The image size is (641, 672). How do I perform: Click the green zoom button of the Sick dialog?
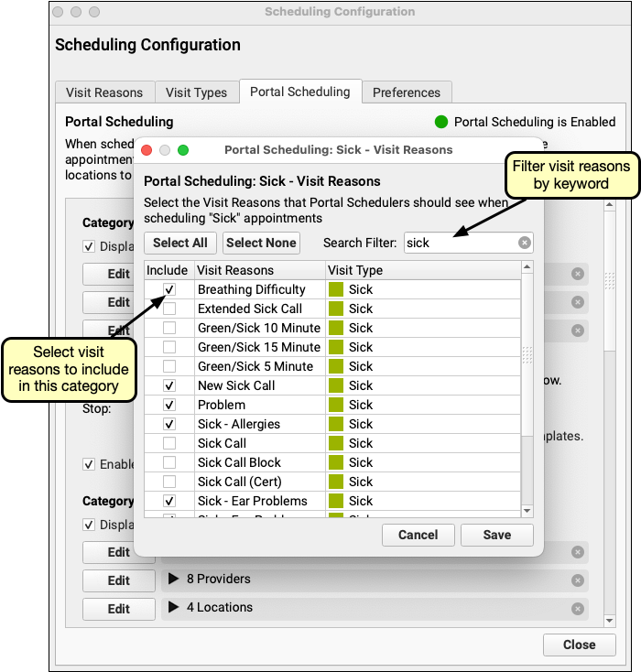coord(183,150)
